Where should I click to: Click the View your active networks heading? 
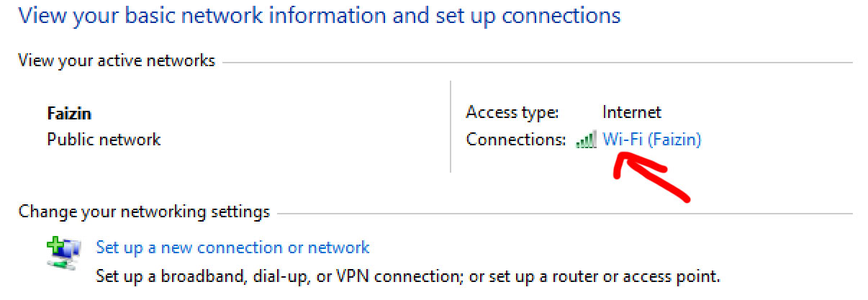[117, 61]
